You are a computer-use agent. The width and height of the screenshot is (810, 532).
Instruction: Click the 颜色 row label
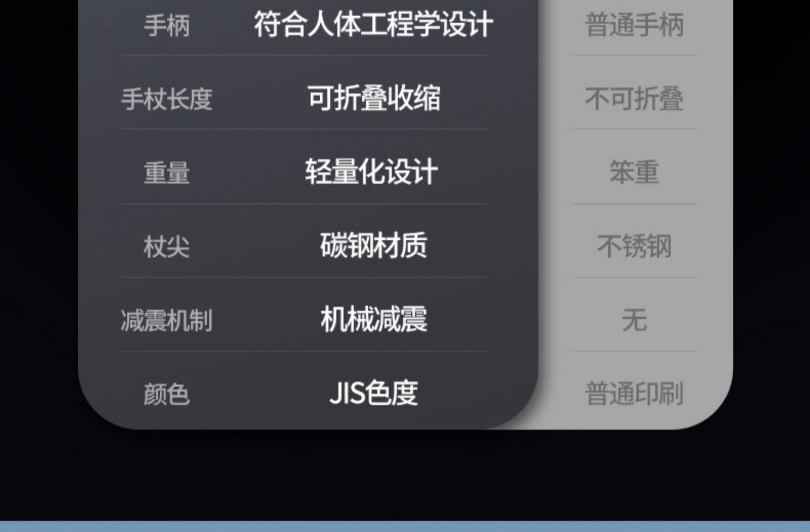[x=167, y=394]
